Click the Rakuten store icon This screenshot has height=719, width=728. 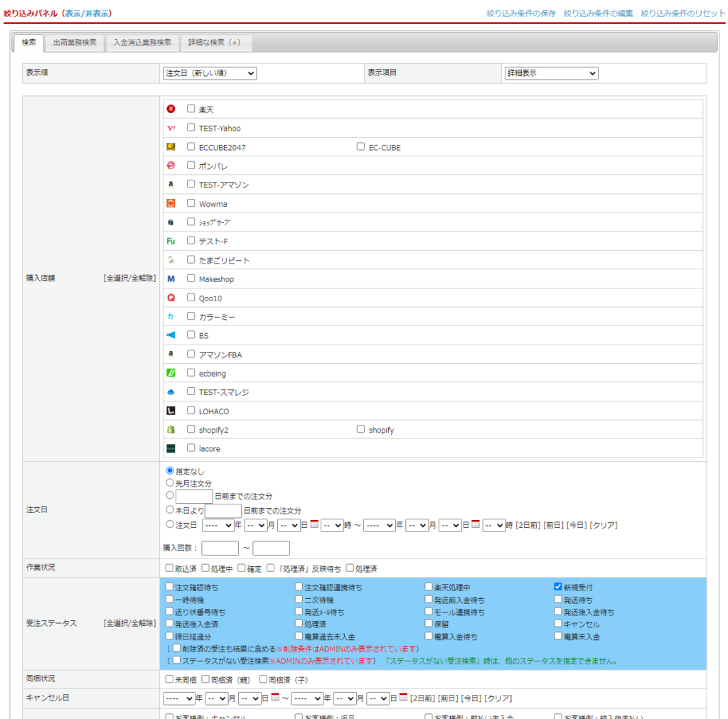171,109
